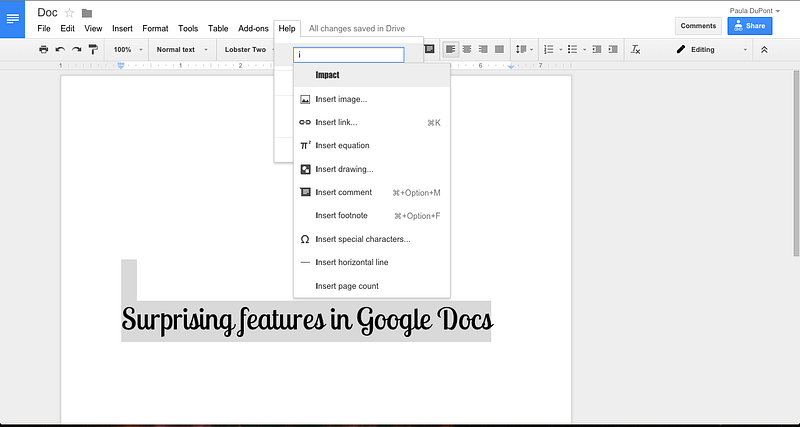Undo the last action
The height and width of the screenshot is (427, 800).
pyautogui.click(x=60, y=49)
